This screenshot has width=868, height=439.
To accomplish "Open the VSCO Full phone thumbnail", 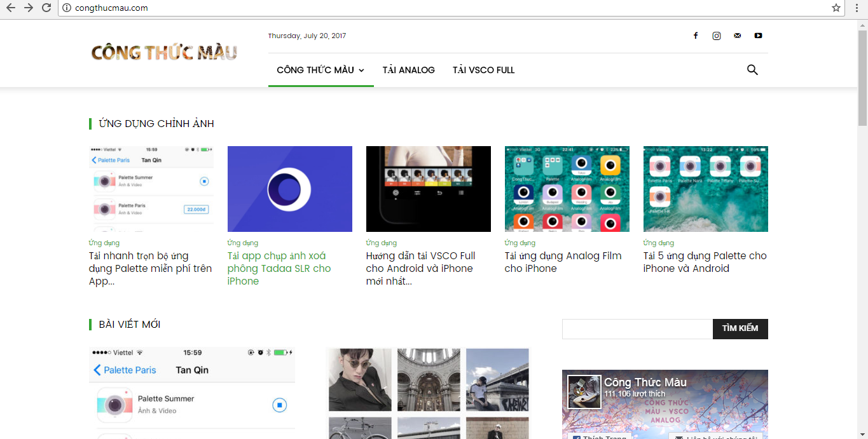I will click(429, 189).
